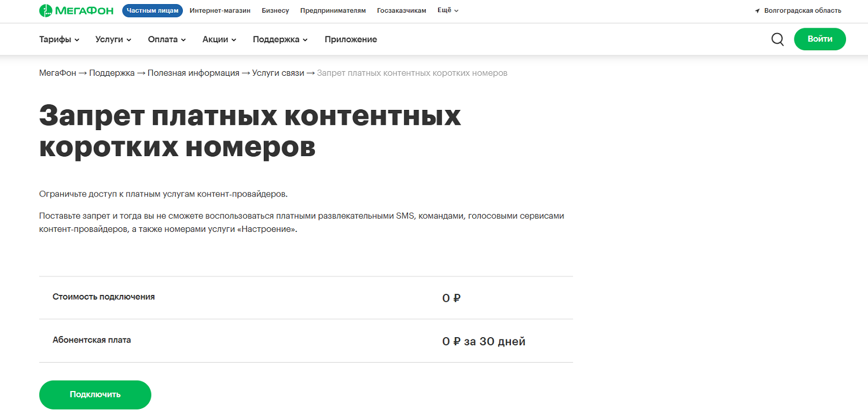
Task: Click the Войти button
Action: click(x=820, y=39)
